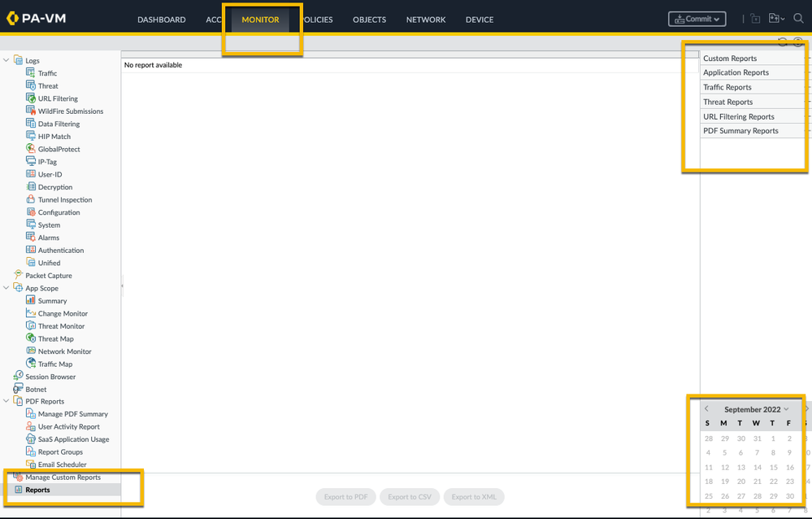Open Email Scheduler
Screen dimensions: 812x519
coord(62,464)
